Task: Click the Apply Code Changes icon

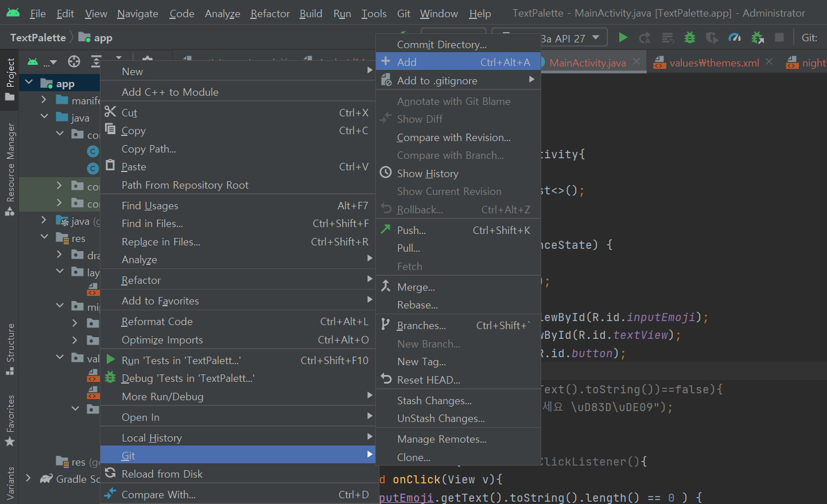Action: [x=667, y=38]
